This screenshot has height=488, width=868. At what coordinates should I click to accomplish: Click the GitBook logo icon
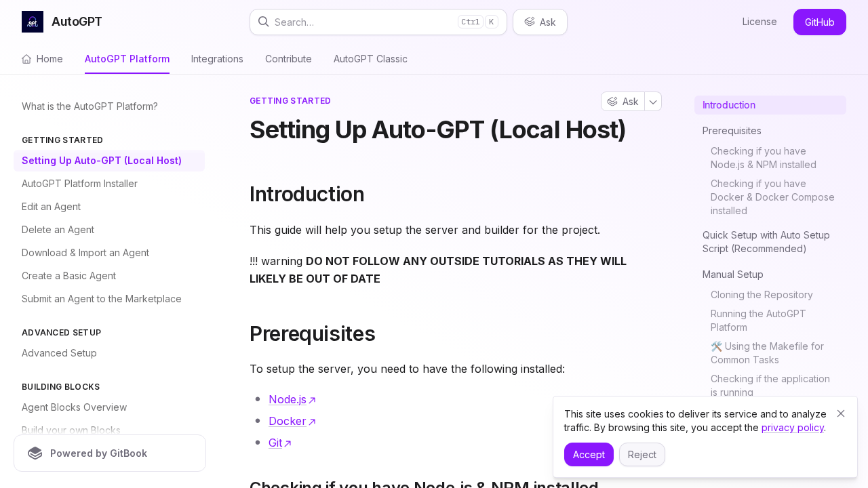(35, 453)
